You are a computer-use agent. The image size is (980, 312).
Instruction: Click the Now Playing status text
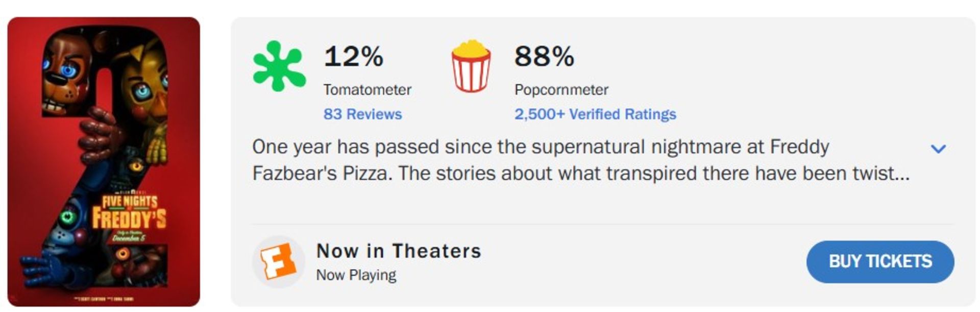coord(356,275)
